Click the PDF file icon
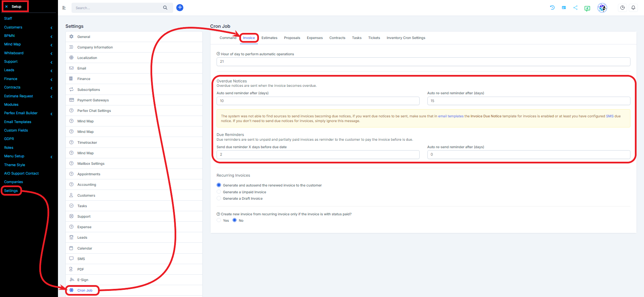The image size is (644, 297). [72, 269]
